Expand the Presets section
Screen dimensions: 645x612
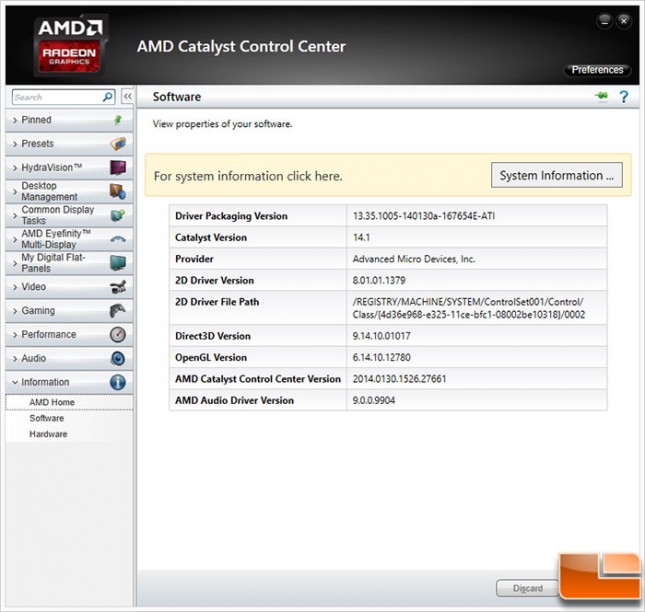click(69, 144)
